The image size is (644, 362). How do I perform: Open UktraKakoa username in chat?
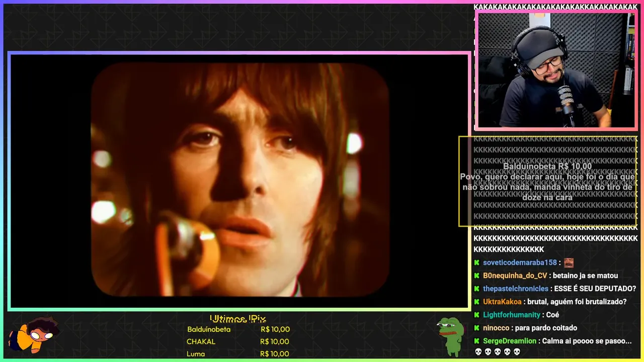tap(502, 302)
